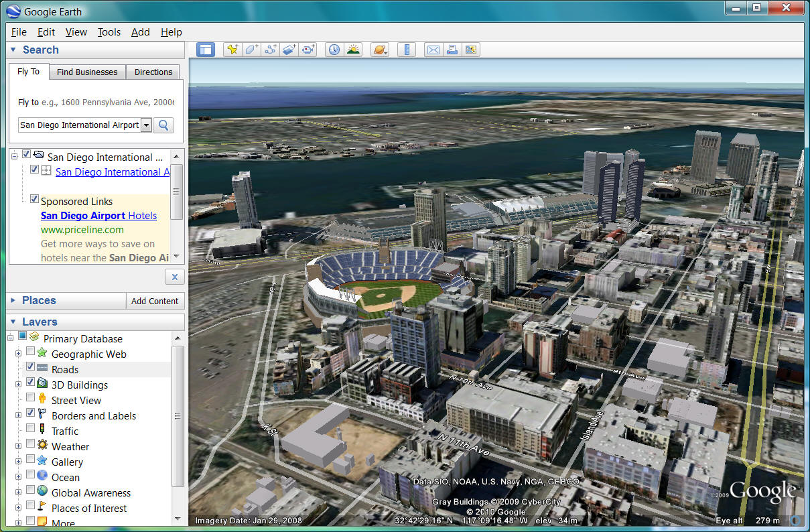Expand the Borders and Labels tree node

point(18,415)
